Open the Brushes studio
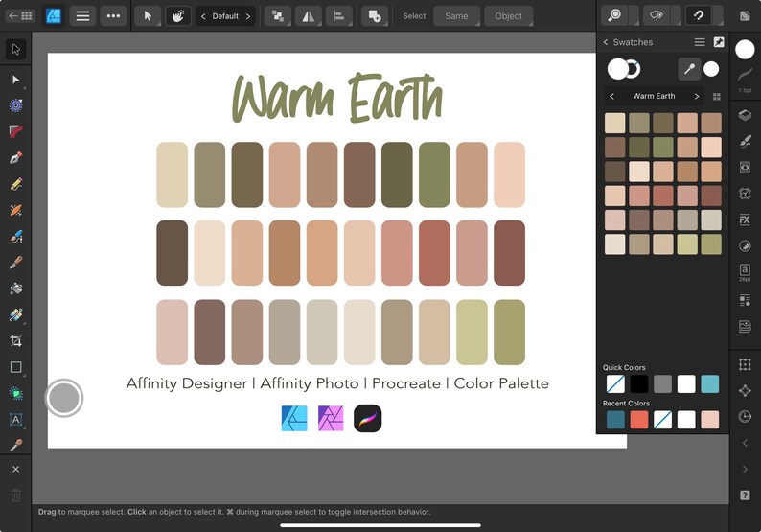Screen dimensions: 761x532 pyautogui.click(x=745, y=141)
